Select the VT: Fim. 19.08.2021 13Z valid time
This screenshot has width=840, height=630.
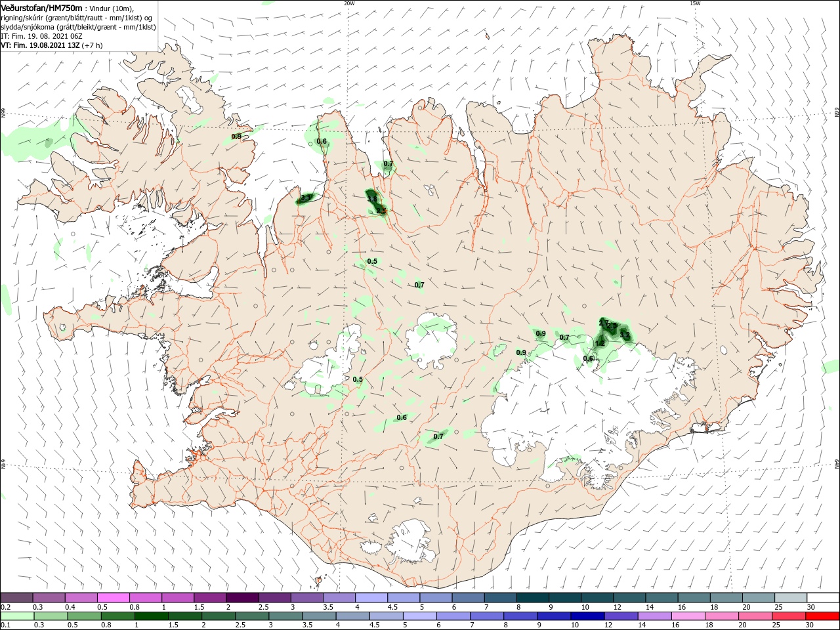pyautogui.click(x=39, y=46)
